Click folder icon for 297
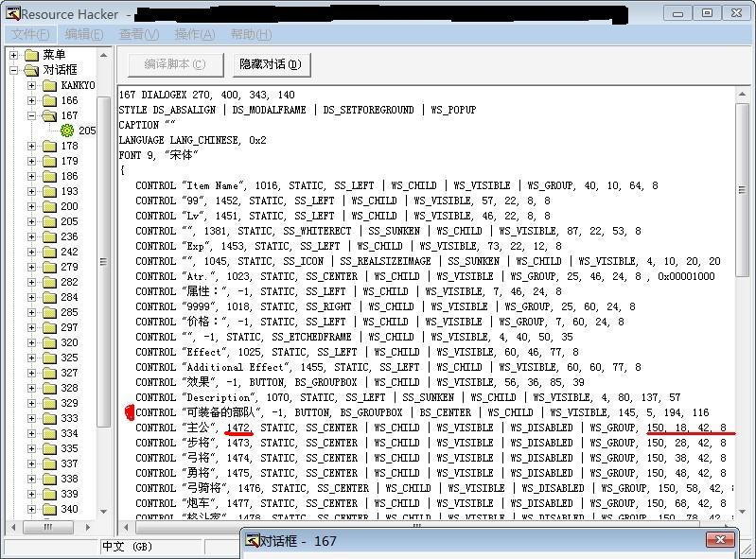Screen dimensions: 756x559 coord(49,327)
